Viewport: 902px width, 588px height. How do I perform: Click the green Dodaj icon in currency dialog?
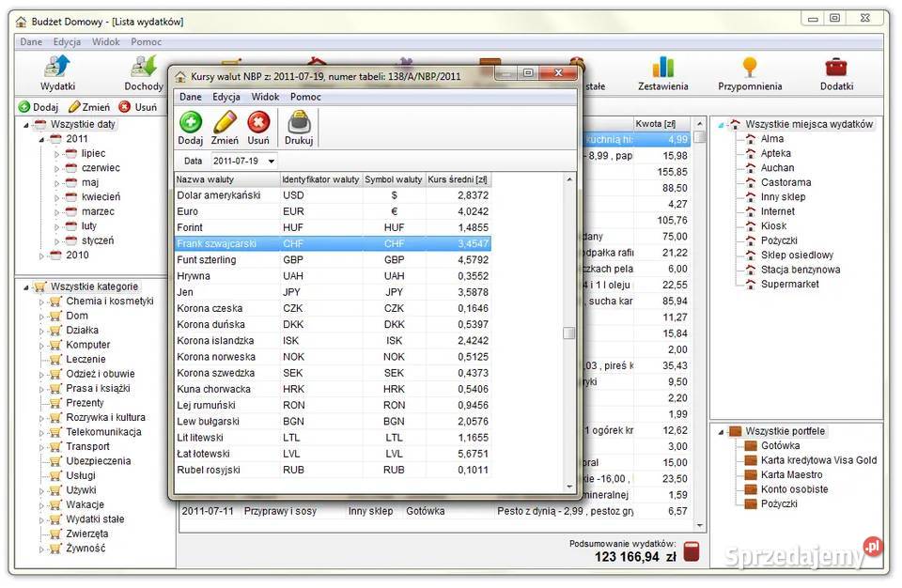point(191,123)
